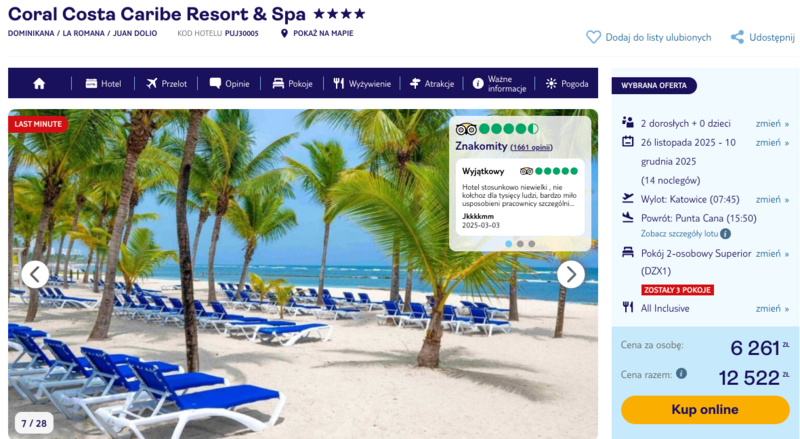
Task: Open the Wyżywienie tab
Action: 362,84
